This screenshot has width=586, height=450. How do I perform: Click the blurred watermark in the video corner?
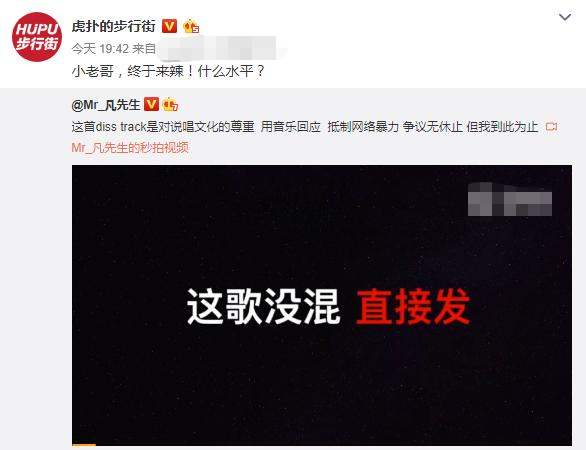point(510,199)
